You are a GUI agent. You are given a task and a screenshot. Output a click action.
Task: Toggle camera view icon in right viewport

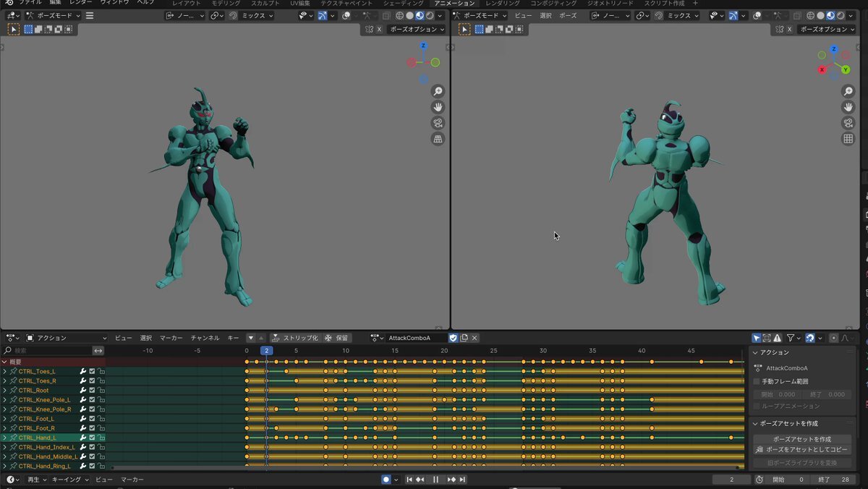click(848, 123)
